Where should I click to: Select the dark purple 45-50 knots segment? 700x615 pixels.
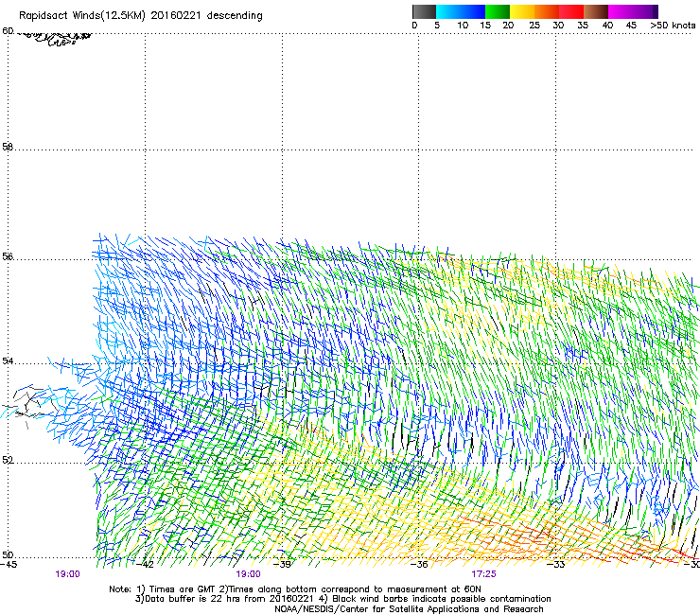pos(645,11)
